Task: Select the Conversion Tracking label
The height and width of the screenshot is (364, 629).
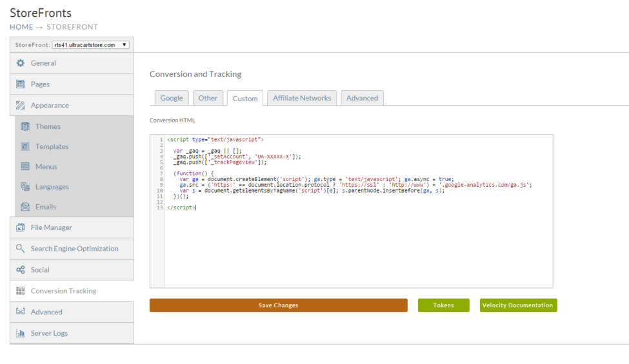Action: point(63,291)
